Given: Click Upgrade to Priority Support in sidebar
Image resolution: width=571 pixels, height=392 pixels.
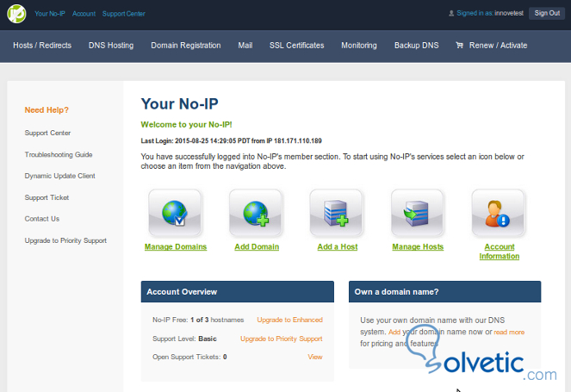Looking at the screenshot, I should tap(65, 240).
